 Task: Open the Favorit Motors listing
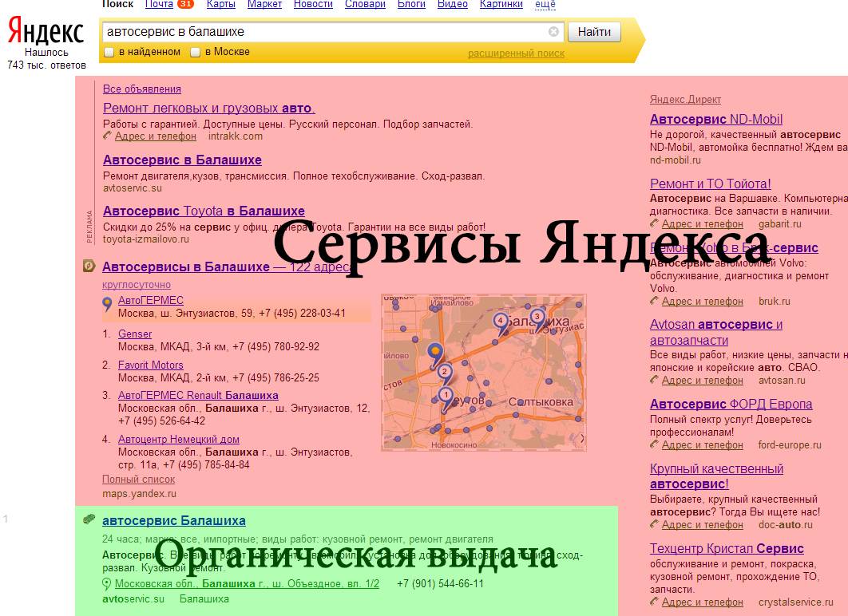coord(150,365)
